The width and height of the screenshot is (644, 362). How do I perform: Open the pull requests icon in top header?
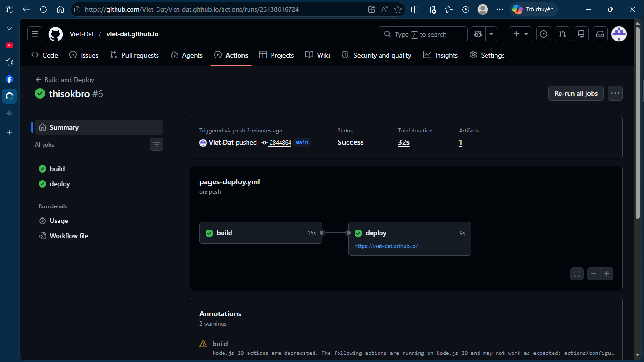pyautogui.click(x=562, y=34)
